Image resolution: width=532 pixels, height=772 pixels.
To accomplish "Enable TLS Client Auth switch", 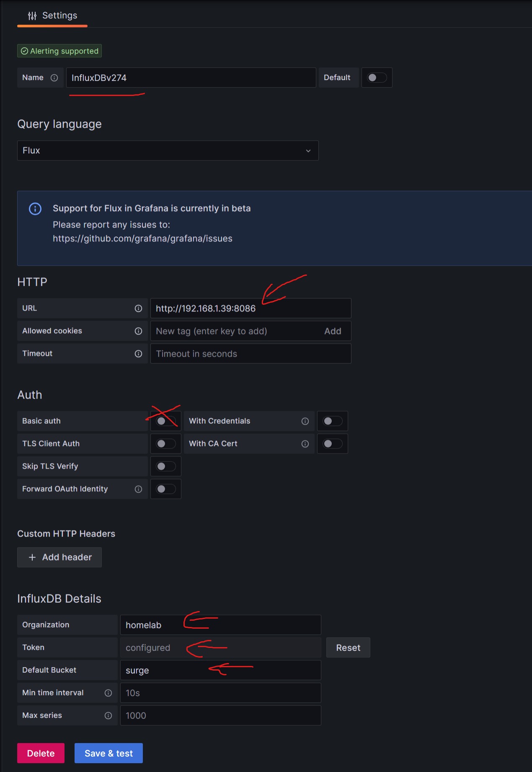I will point(166,444).
